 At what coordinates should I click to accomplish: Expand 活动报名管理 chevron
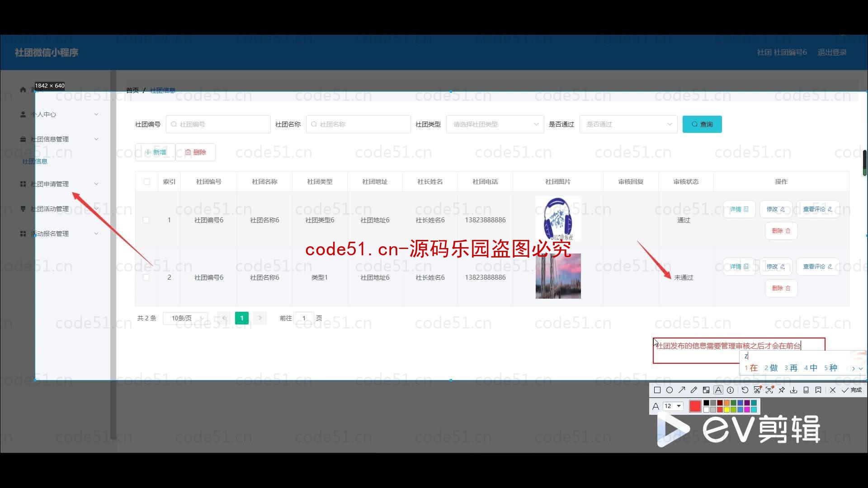pos(96,234)
